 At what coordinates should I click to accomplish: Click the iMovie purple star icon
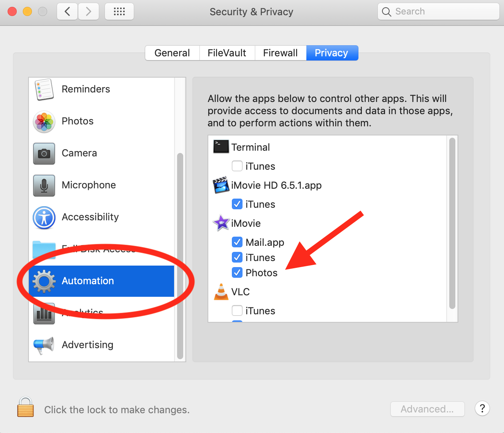point(221,223)
